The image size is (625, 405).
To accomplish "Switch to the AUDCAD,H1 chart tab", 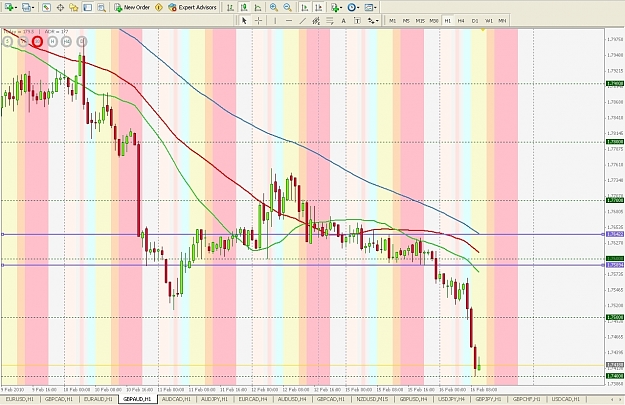I will [177, 399].
